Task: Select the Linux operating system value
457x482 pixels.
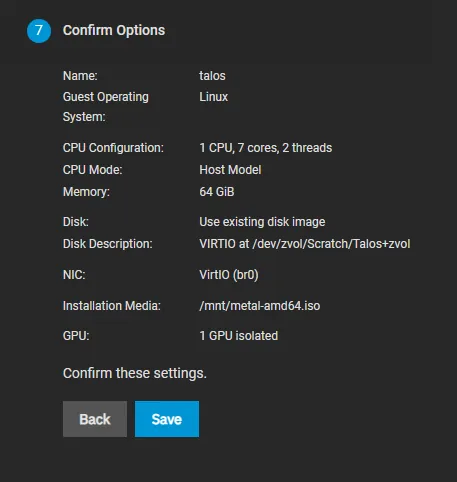Action: 214,97
